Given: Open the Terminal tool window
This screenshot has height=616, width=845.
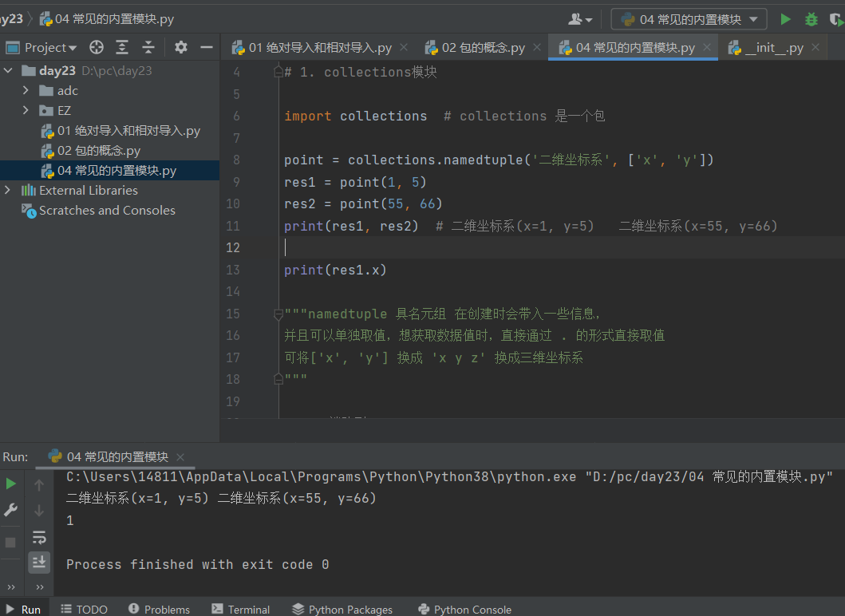Looking at the screenshot, I should tap(240, 609).
